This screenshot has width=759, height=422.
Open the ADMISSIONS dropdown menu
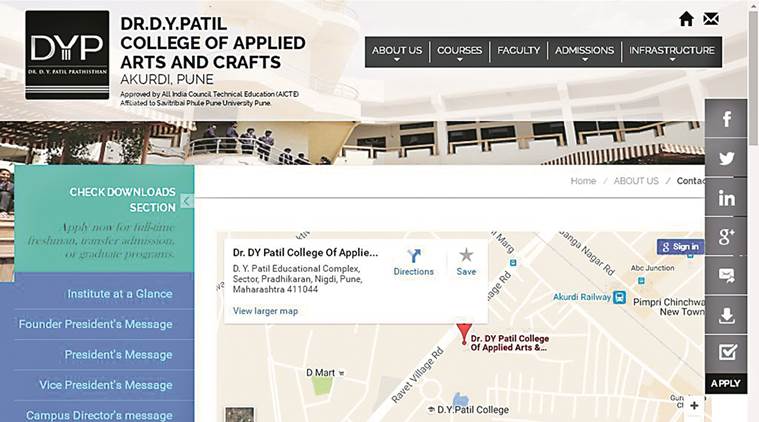[x=584, y=51]
